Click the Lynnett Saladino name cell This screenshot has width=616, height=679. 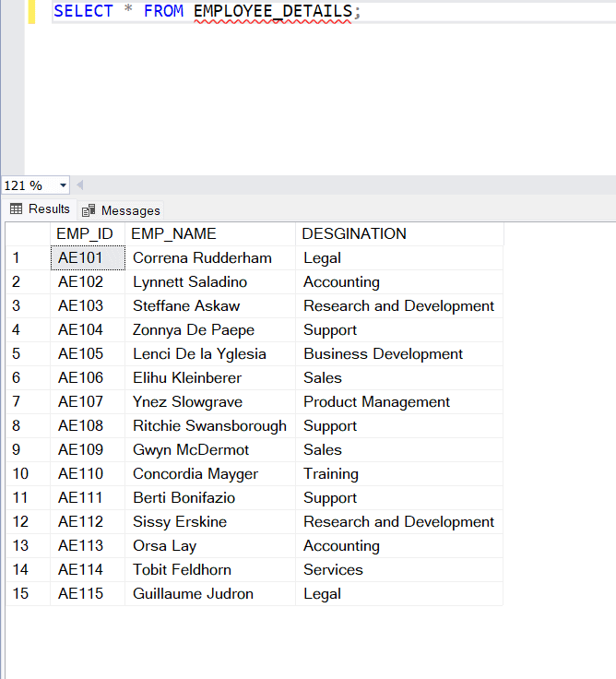tap(210, 282)
